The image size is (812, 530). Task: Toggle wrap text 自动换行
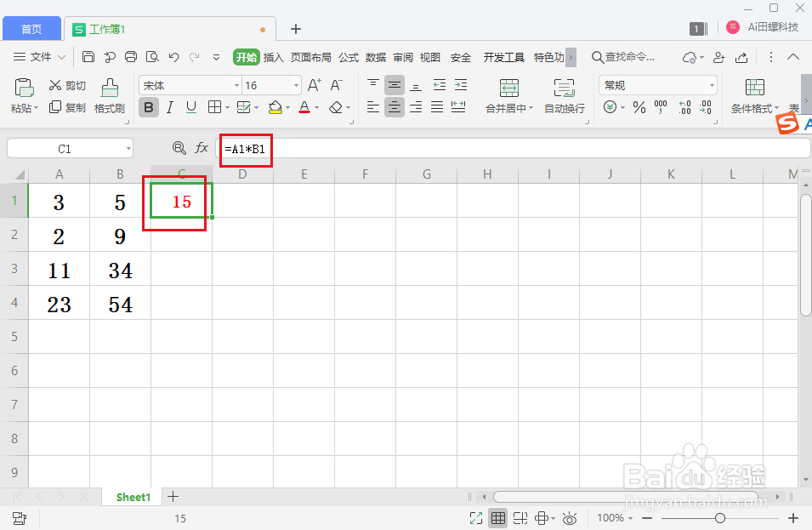pyautogui.click(x=565, y=96)
